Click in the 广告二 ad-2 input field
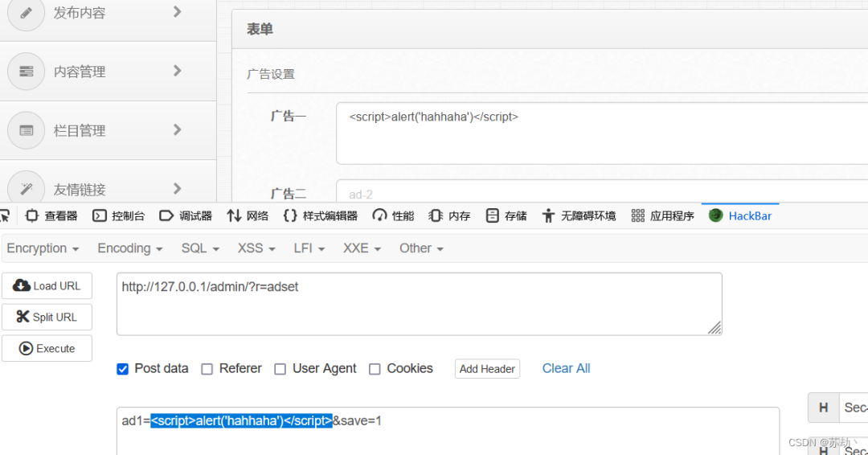Screen dimensions: 868x455 [602, 191]
